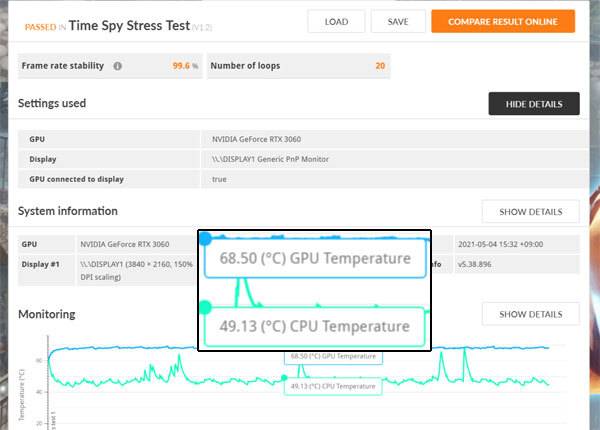Expand the Monitoring section with SHOW DETAILS
600x430 pixels.
tap(530, 314)
